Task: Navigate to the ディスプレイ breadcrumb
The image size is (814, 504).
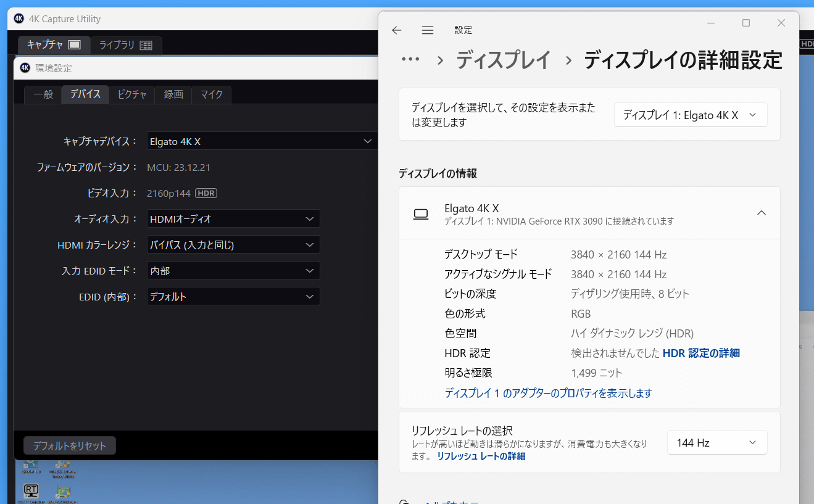Action: pyautogui.click(x=503, y=60)
